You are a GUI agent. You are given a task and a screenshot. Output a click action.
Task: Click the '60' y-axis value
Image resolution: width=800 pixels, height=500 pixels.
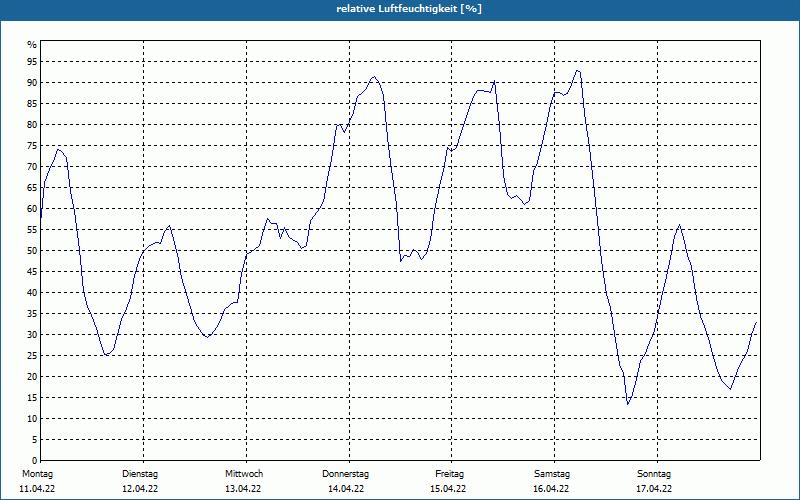(x=32, y=209)
